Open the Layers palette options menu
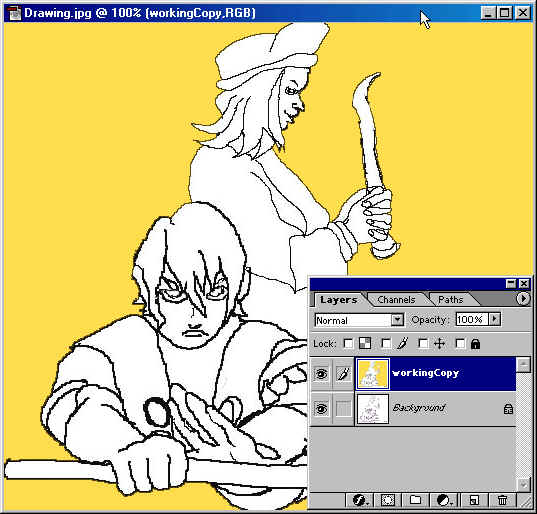 coord(523,299)
